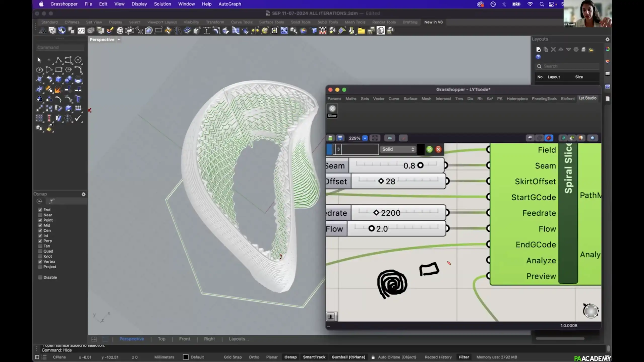Open the Solution menu in menu bar
This screenshot has width=644, height=362.
162,4
